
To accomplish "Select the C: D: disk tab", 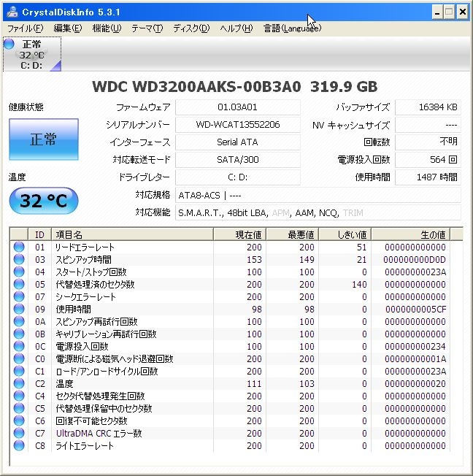I will pos(32,54).
